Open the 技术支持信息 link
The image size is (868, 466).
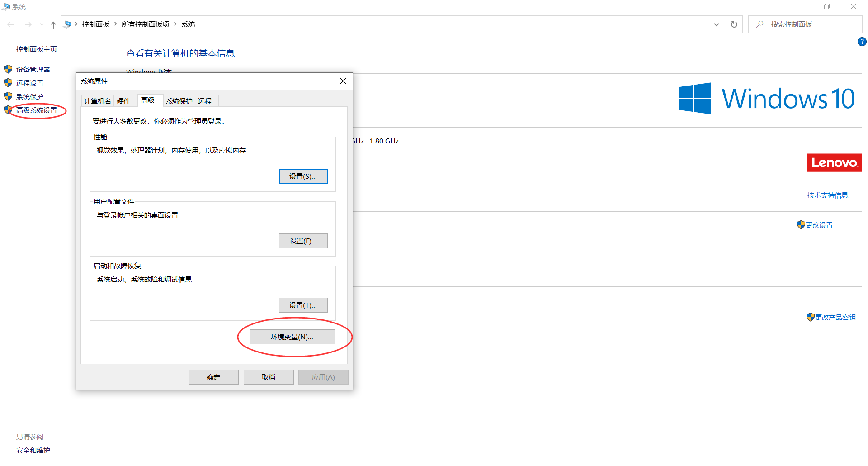tap(827, 195)
